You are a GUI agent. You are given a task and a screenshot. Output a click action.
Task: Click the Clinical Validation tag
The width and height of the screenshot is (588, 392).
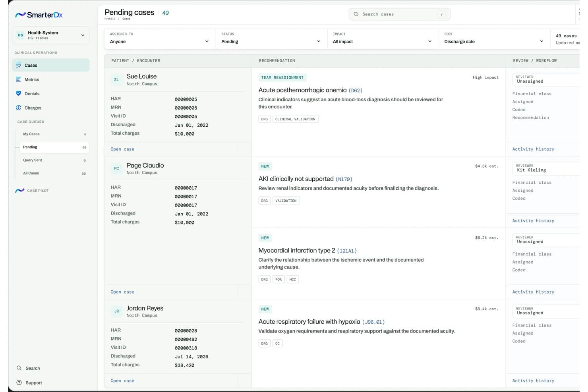click(295, 119)
